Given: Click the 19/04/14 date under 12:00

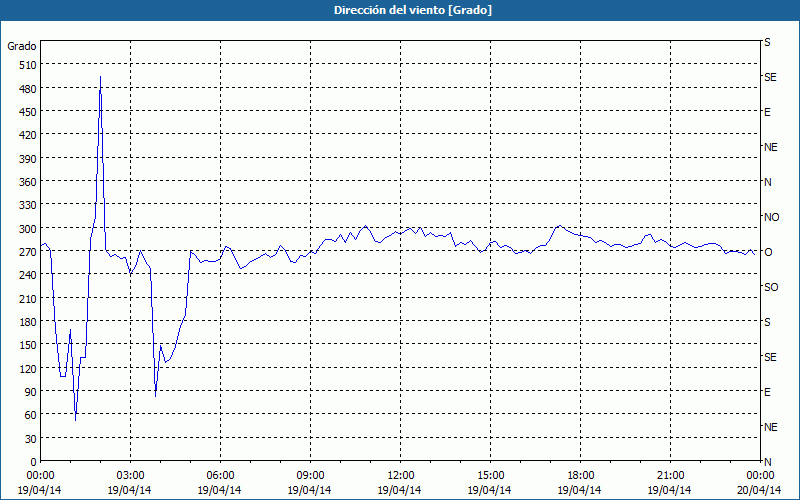Looking at the screenshot, I should [399, 490].
